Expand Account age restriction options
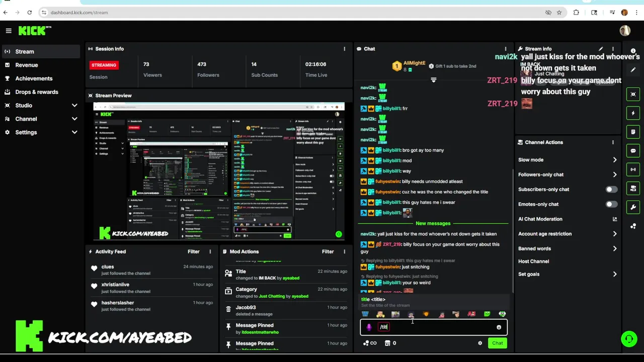This screenshot has width=644, height=362. (x=614, y=234)
